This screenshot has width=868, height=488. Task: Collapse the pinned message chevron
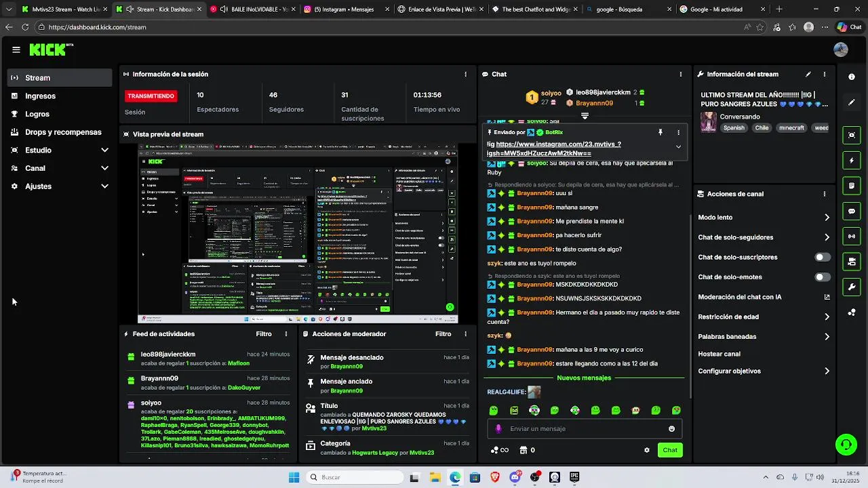tap(678, 146)
